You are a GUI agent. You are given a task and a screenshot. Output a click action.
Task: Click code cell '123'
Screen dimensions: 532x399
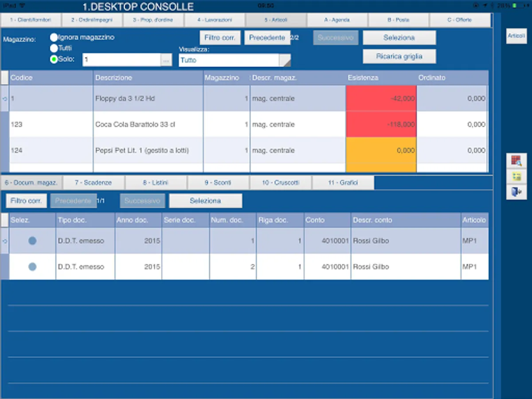click(x=51, y=125)
